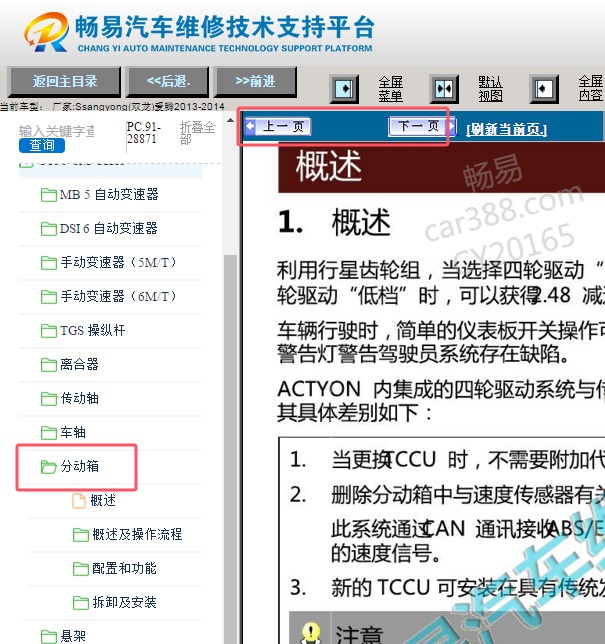Click the 返回主目录 button
Viewport: 605px width, 644px height.
tap(64, 81)
